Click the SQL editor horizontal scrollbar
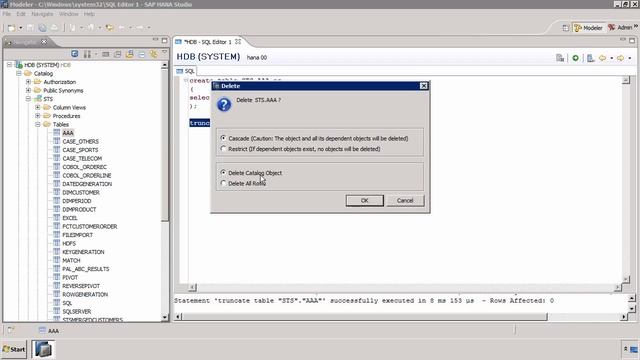 404,288
